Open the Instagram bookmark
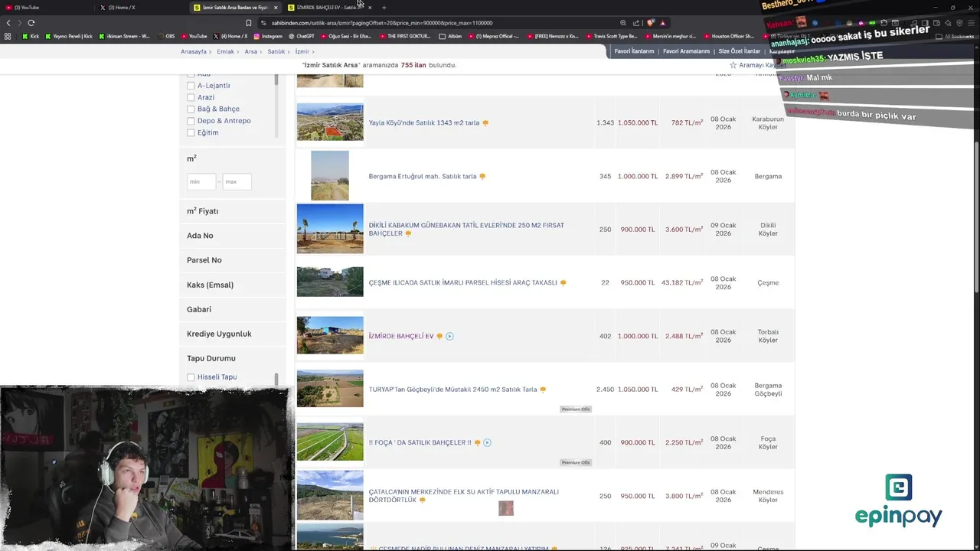 coord(268,36)
